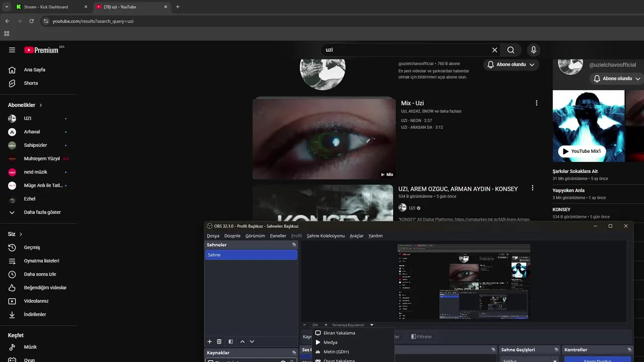Viewport: 644px width, 362px height.
Task: Zoom in the OBS preview
Action: [x=326, y=325]
